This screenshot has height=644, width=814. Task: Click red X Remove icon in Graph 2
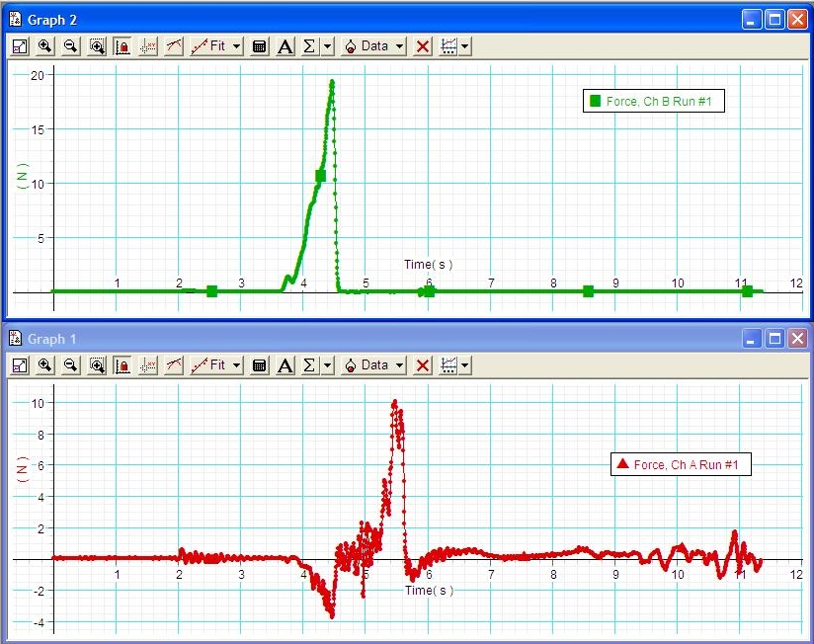coord(423,46)
